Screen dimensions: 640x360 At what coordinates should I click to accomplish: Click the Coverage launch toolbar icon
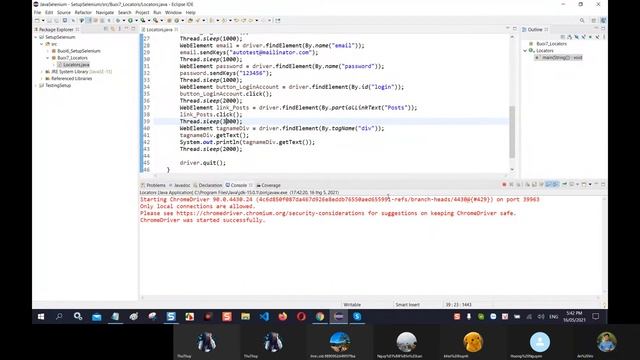pyautogui.click(x=142, y=20)
